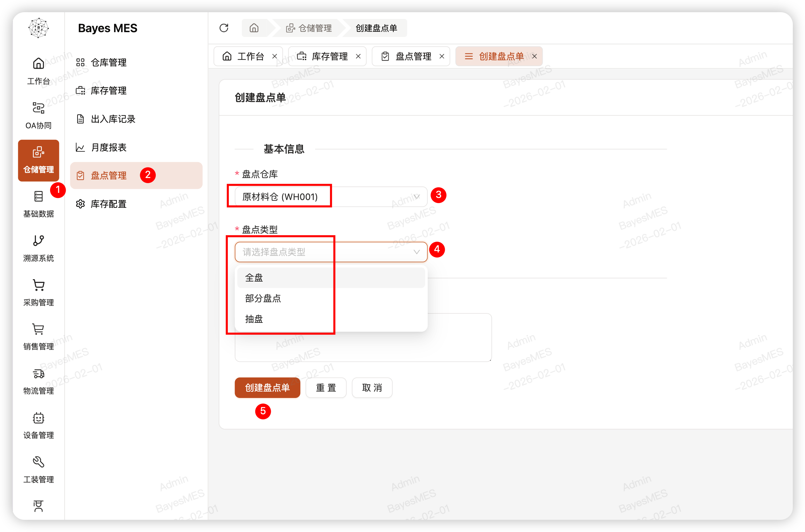Expand the 请选择盘点类型 dropdown
The image size is (805, 532).
pos(331,252)
